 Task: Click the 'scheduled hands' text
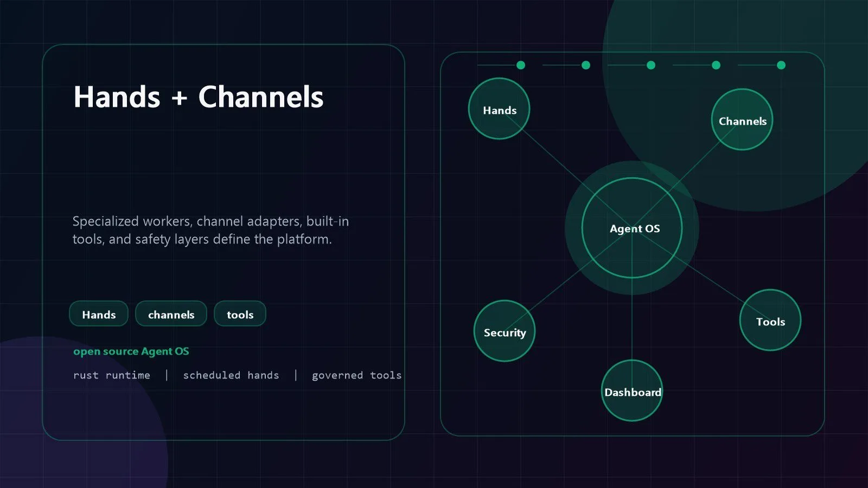point(231,375)
